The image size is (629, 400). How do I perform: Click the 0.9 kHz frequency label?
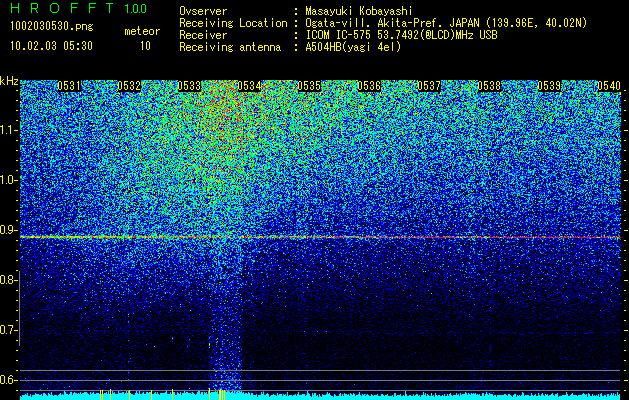[x=7, y=230]
